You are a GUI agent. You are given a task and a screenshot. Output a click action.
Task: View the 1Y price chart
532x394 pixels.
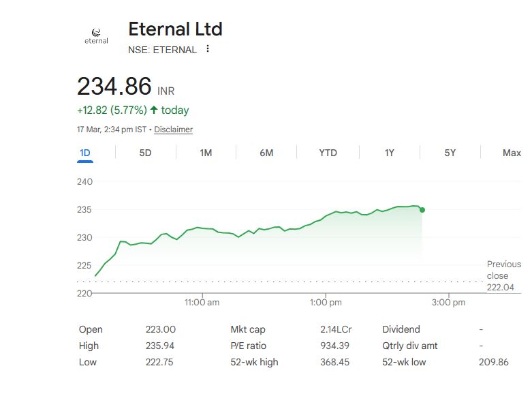pos(389,153)
